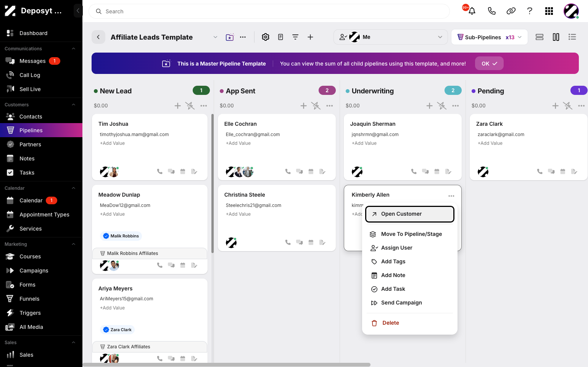
Task: Open pipeline settings gear
Action: click(x=266, y=37)
